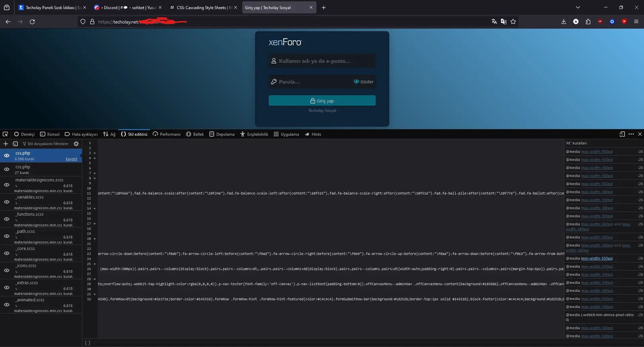This screenshot has height=347, width=644.
Task: Collapse the code fold at line 3
Action: pos(95,153)
